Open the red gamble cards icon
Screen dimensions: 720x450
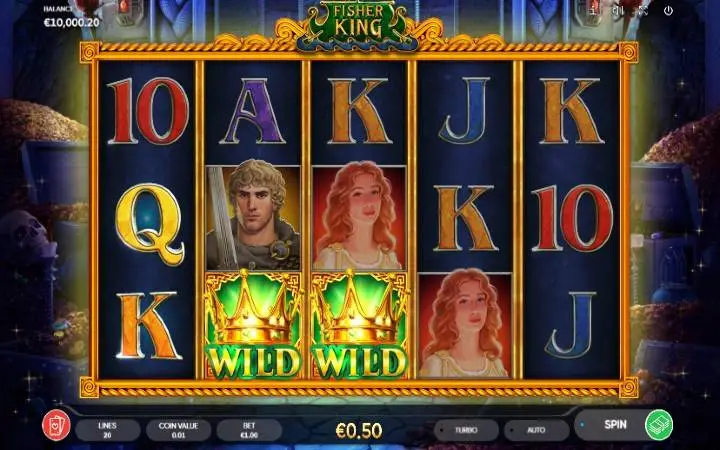click(56, 425)
